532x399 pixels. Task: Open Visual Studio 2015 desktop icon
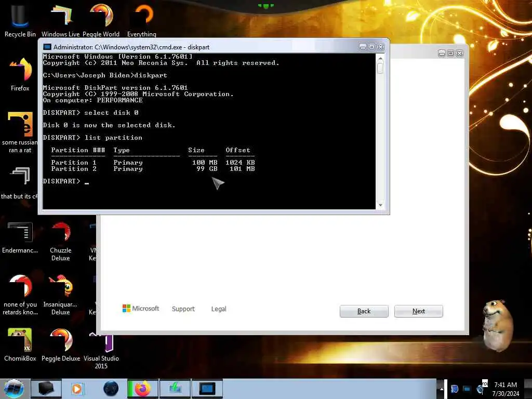[101, 350]
